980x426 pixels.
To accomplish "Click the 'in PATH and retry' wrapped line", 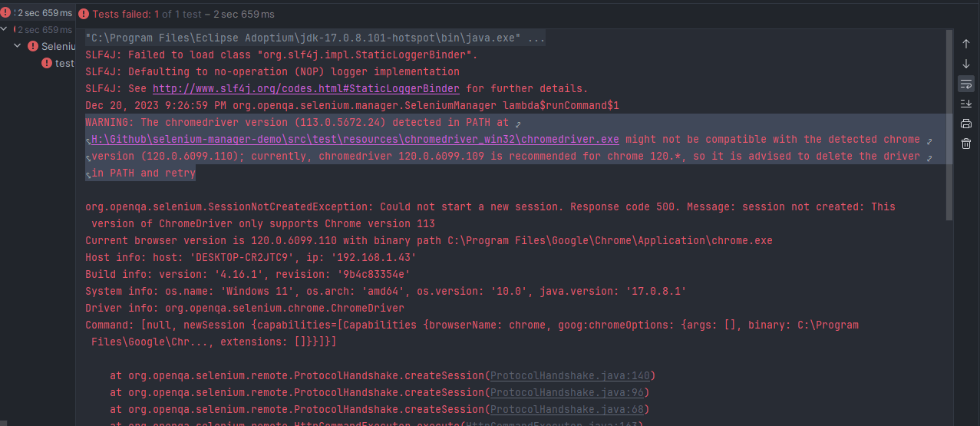I will click(x=144, y=173).
